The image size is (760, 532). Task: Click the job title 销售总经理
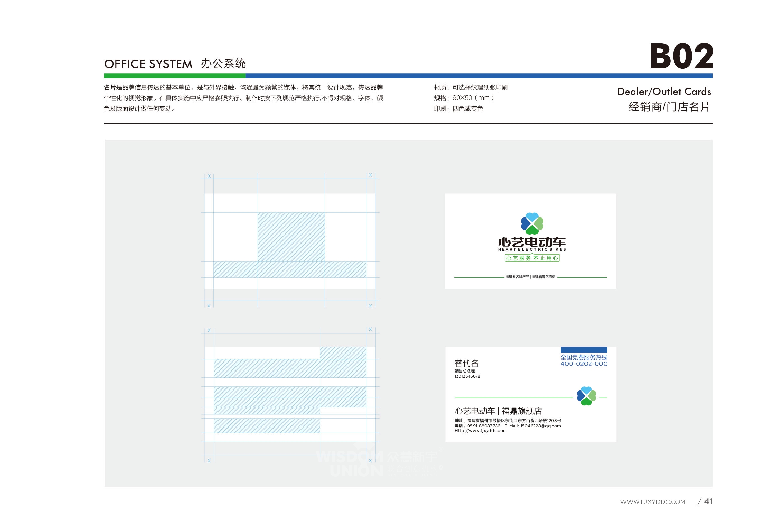tap(464, 371)
